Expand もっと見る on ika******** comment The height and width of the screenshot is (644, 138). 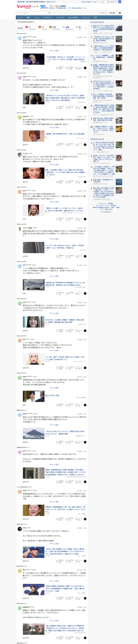coord(54,202)
